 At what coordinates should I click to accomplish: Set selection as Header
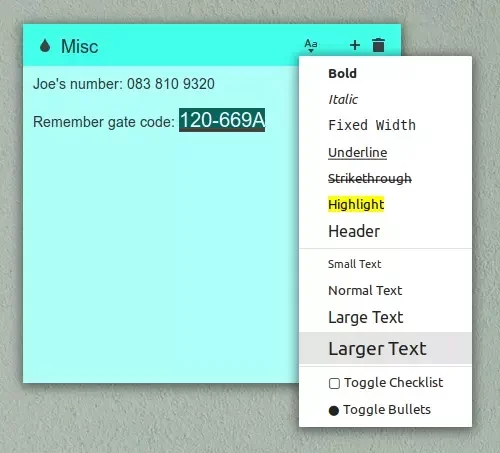click(x=385, y=231)
